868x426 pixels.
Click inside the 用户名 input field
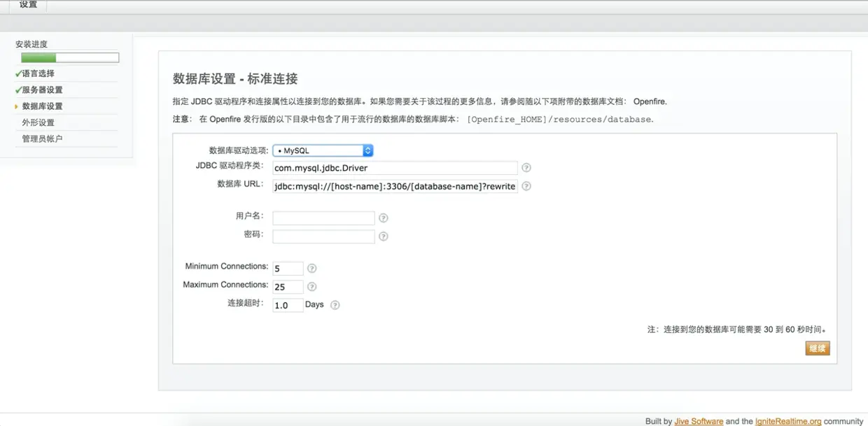tap(323, 218)
